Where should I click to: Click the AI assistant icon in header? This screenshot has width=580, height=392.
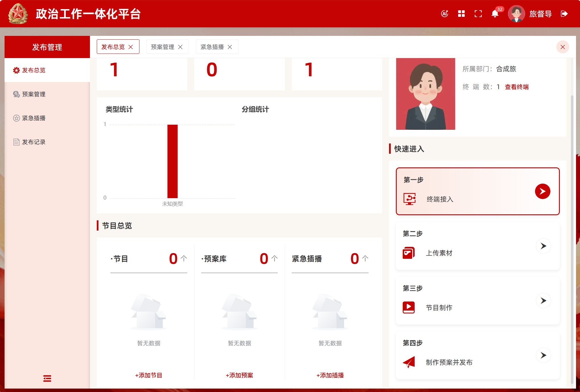click(x=445, y=14)
